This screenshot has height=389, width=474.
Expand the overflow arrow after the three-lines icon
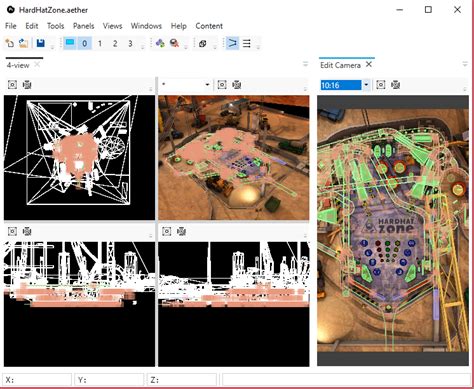point(258,47)
